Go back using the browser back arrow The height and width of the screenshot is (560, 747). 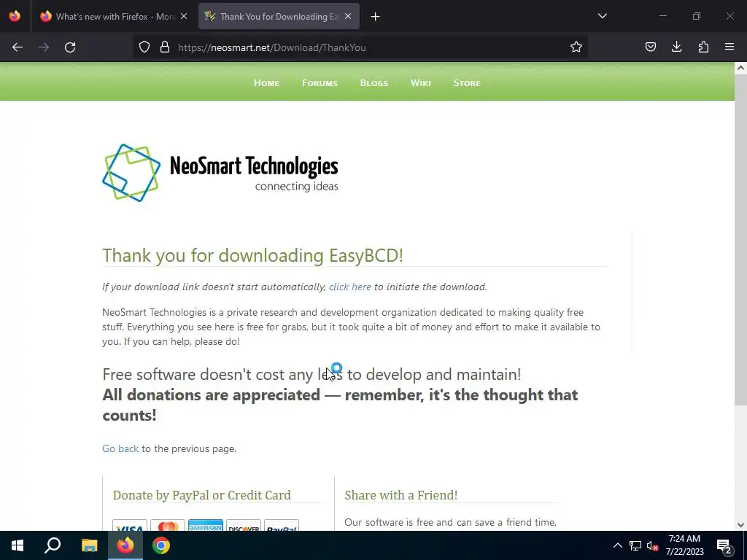18,47
